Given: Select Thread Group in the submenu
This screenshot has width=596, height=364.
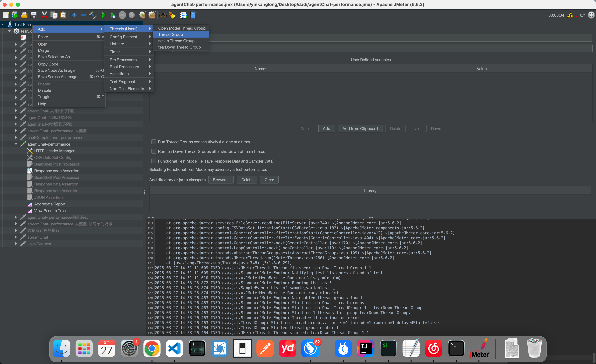Looking at the screenshot, I should tap(170, 35).
